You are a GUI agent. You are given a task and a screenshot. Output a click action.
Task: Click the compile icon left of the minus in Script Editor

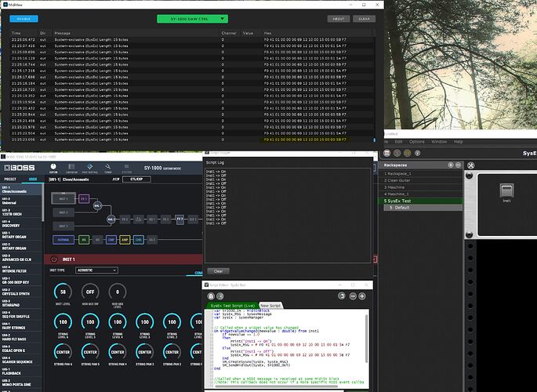[342, 296]
